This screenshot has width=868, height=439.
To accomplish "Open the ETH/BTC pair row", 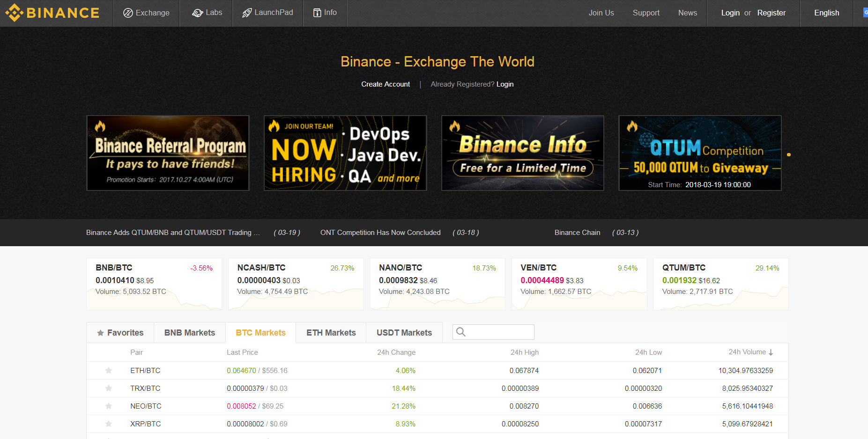I will point(438,371).
